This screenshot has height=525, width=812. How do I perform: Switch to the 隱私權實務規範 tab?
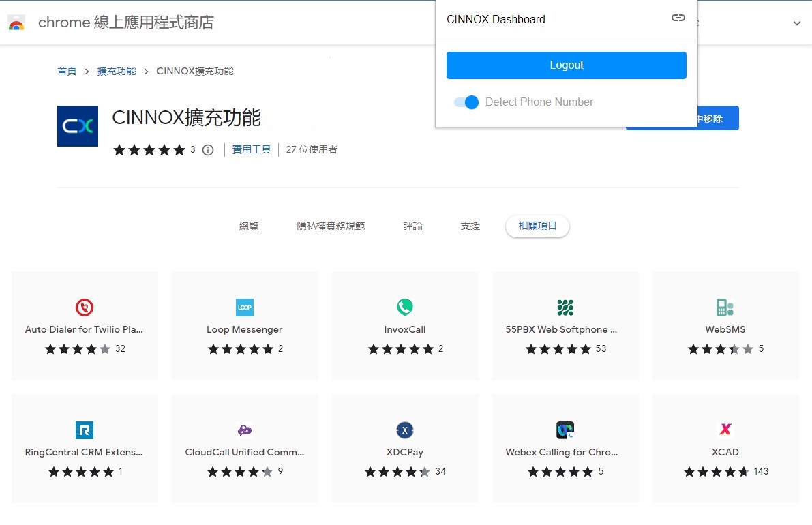coord(331,226)
